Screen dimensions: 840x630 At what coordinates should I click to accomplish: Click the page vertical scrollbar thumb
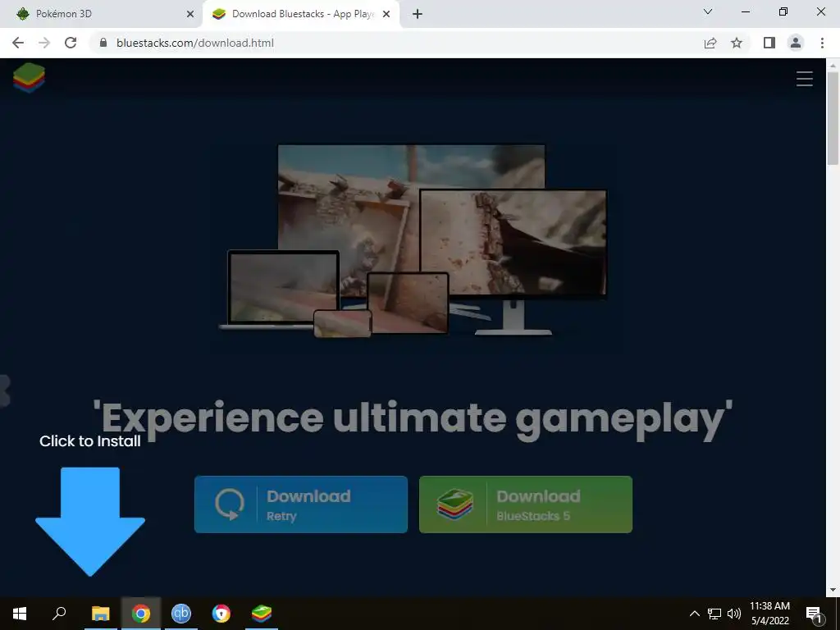[x=833, y=117]
